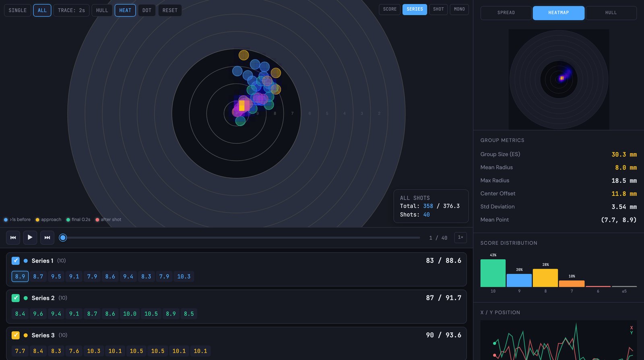Uncheck the Series 1 checkbox

pyautogui.click(x=16, y=261)
